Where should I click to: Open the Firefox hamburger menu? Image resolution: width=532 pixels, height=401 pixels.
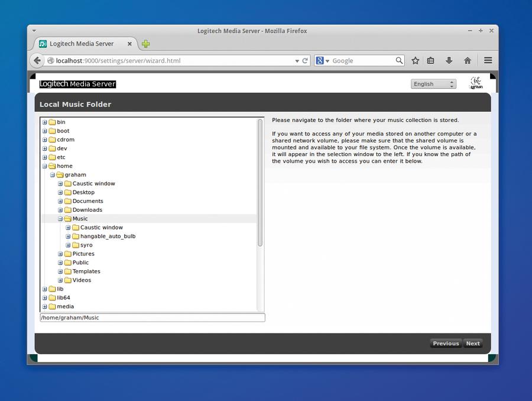488,60
